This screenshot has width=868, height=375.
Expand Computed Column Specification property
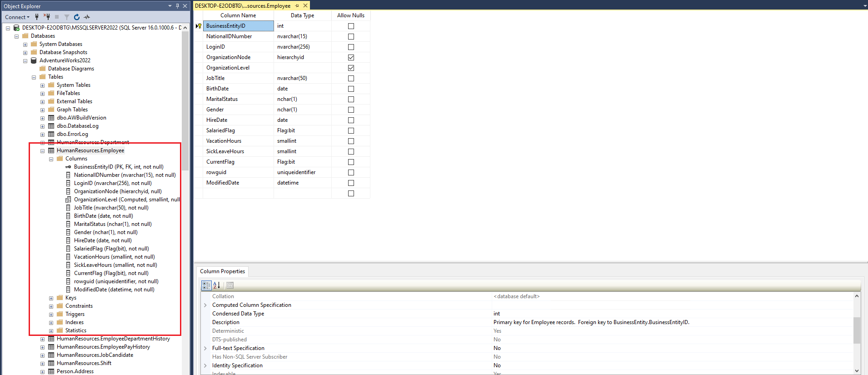coord(205,305)
